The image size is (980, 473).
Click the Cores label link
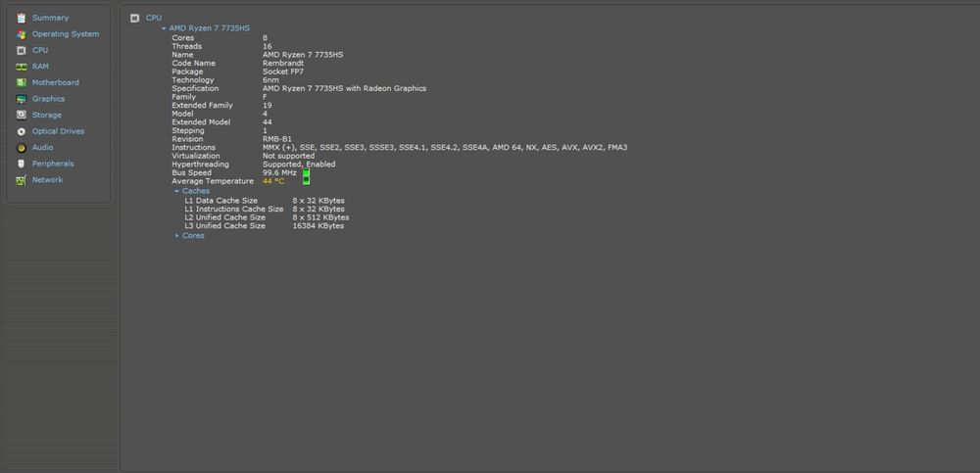(x=193, y=236)
